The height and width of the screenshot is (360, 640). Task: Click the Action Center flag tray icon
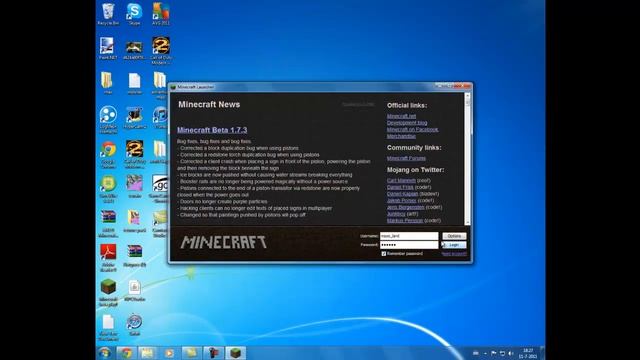[493, 353]
